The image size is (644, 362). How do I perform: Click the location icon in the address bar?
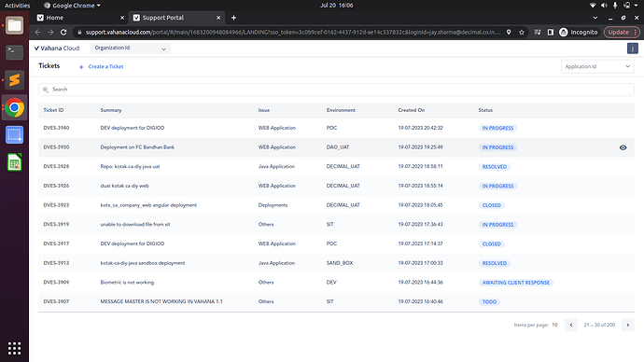(x=509, y=32)
